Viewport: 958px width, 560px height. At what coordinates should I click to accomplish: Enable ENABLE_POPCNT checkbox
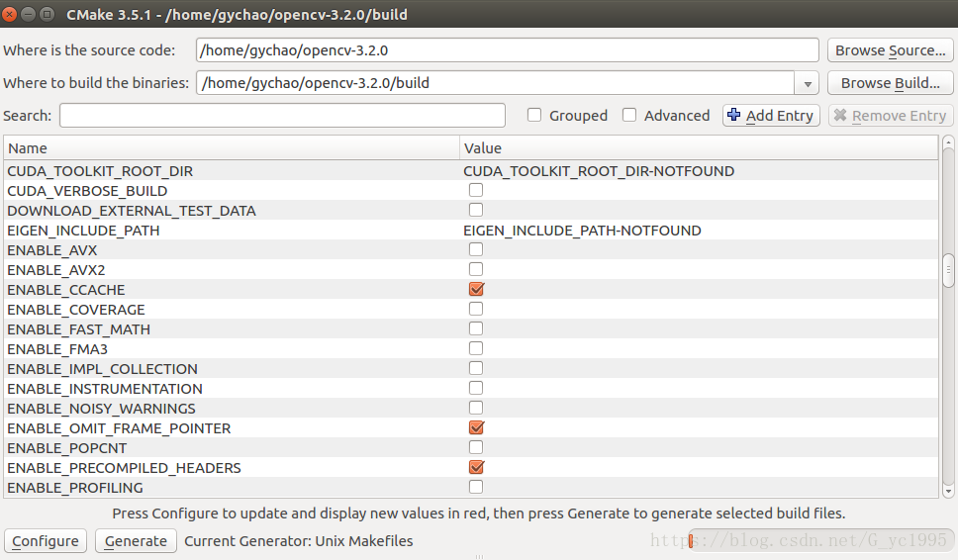[x=476, y=447]
